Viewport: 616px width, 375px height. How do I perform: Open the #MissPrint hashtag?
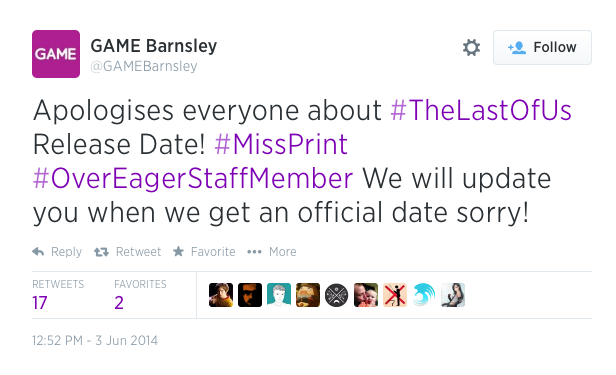(281, 144)
